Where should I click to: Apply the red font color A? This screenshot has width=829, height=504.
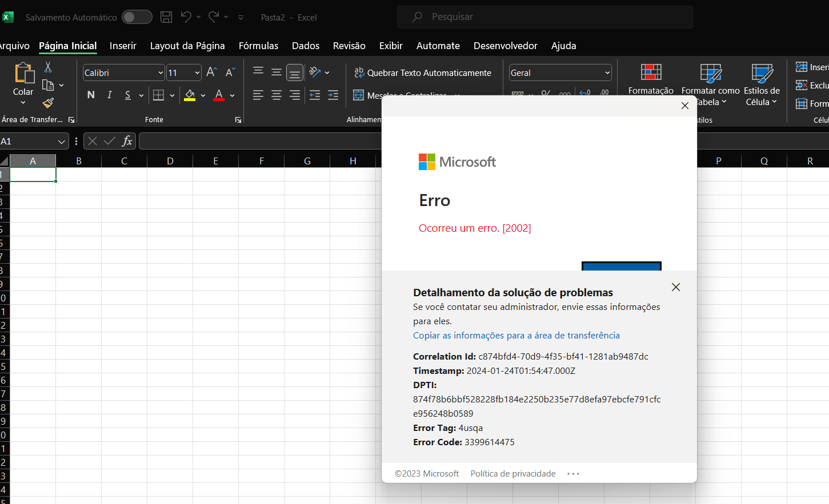[x=219, y=95]
